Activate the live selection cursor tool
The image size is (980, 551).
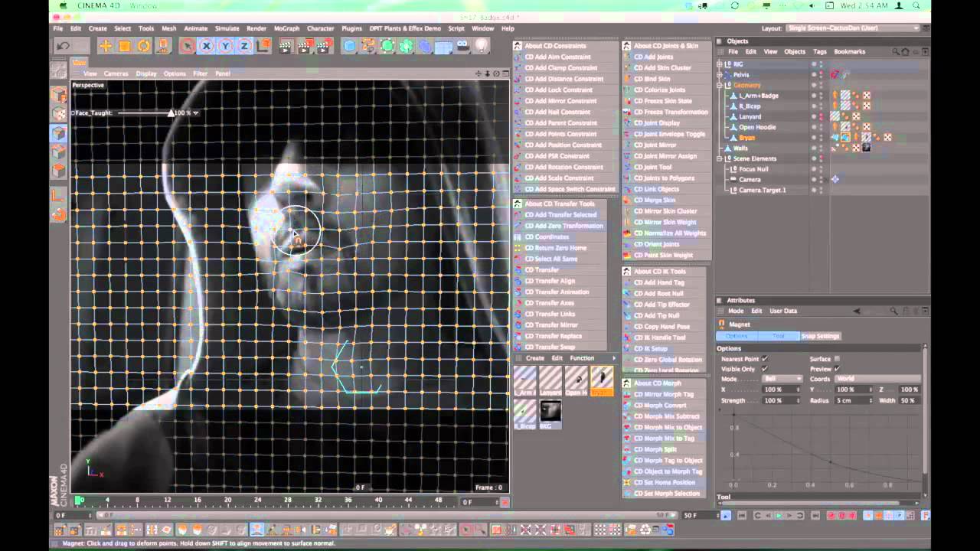tap(187, 47)
